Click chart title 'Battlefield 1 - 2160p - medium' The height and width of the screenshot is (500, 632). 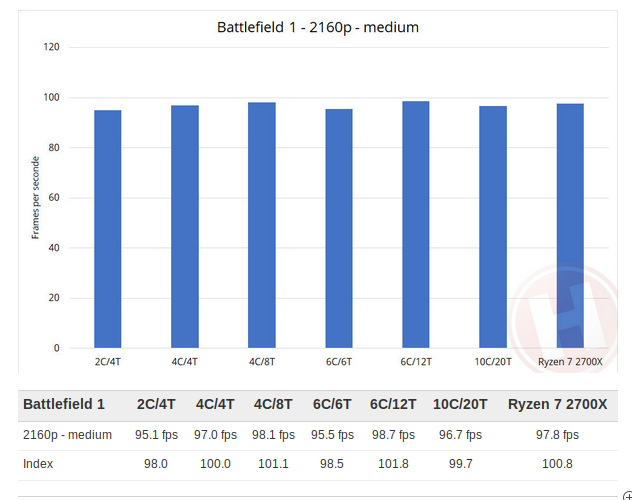pos(318,27)
